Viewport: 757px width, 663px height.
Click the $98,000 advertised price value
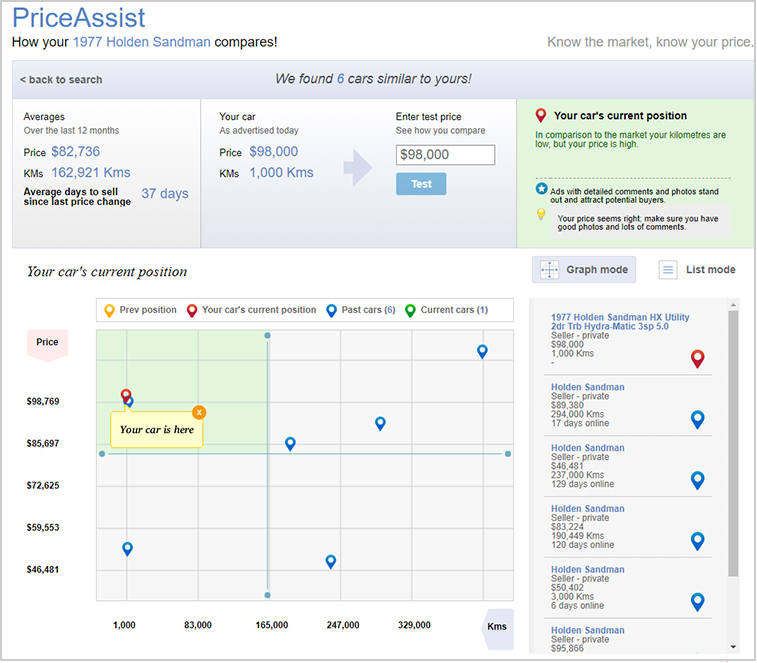coord(273,152)
